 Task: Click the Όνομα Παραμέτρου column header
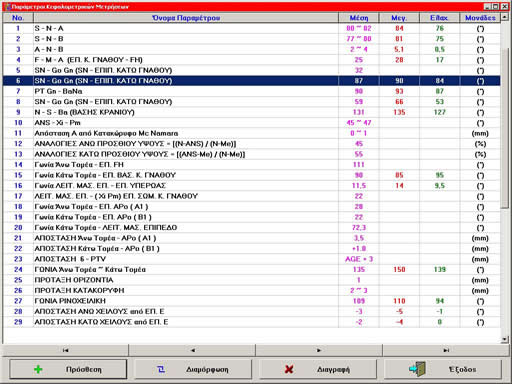point(186,18)
